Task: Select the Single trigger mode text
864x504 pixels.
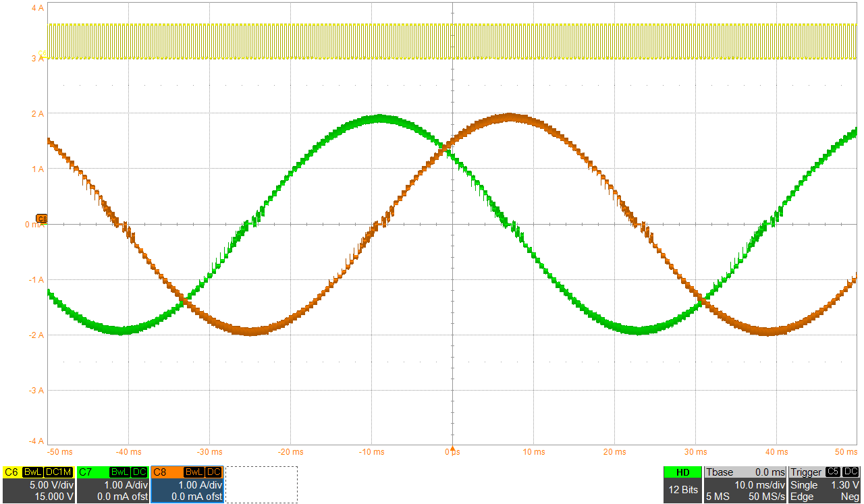Action: pyautogui.click(x=804, y=485)
